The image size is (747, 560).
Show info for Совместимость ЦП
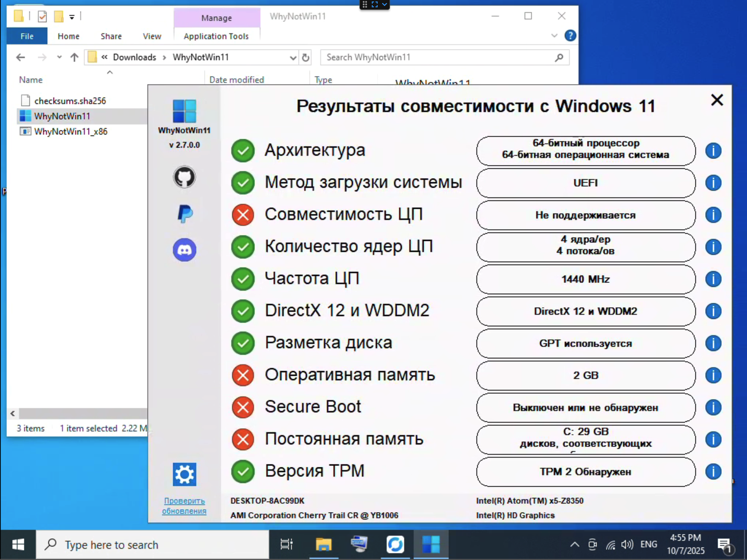click(x=713, y=215)
